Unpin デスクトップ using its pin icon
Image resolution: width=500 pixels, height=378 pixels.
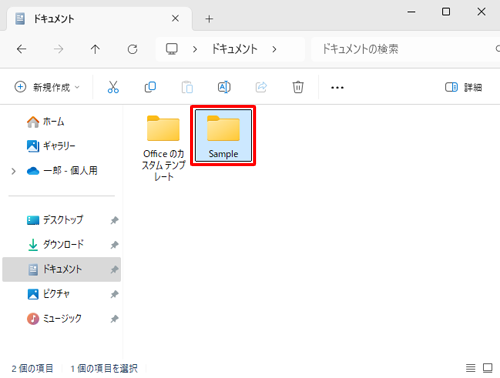point(114,220)
